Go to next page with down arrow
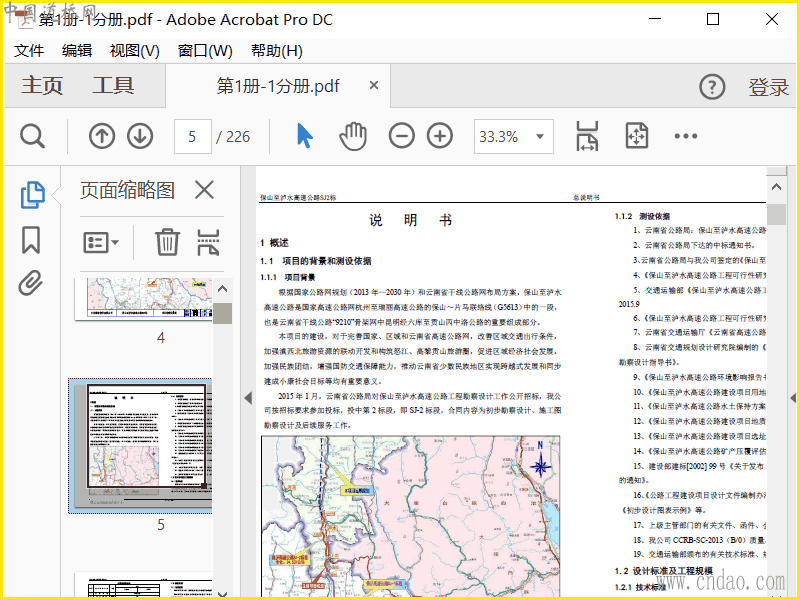 (x=140, y=136)
